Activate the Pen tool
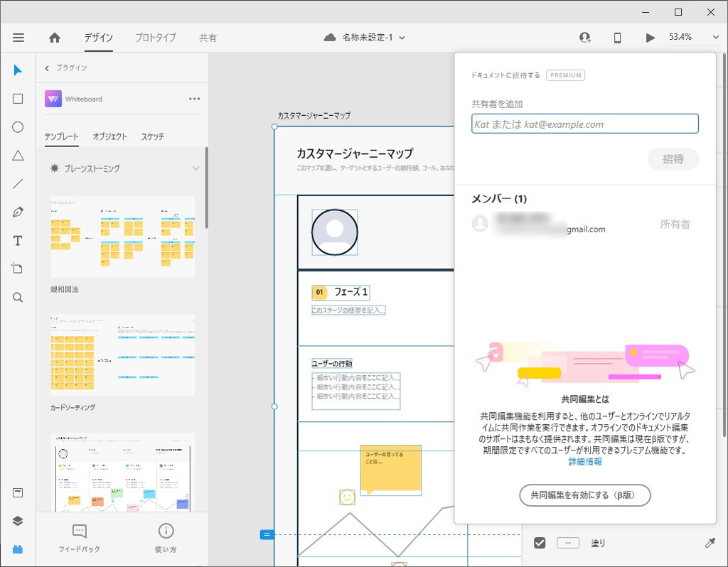The image size is (728, 567). [x=17, y=212]
